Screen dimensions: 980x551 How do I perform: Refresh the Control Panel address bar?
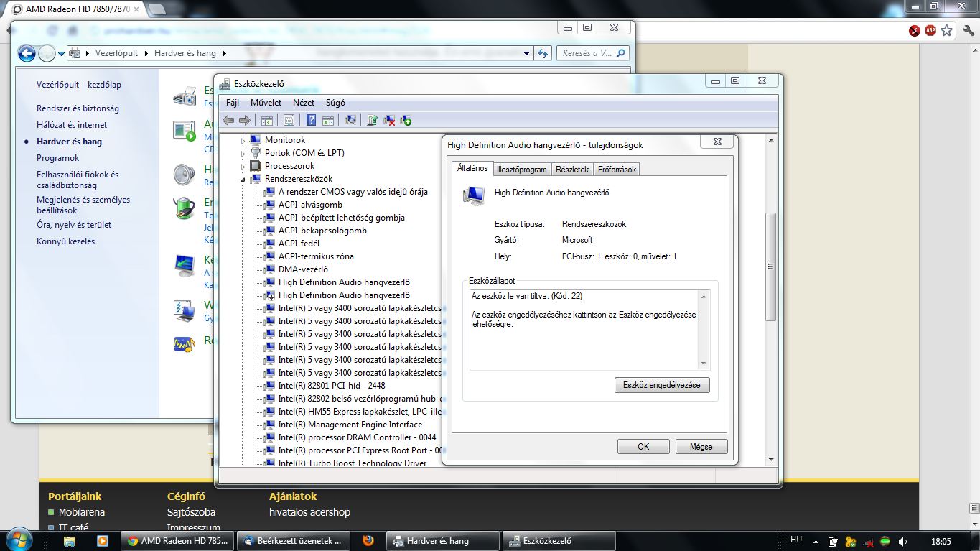point(543,53)
